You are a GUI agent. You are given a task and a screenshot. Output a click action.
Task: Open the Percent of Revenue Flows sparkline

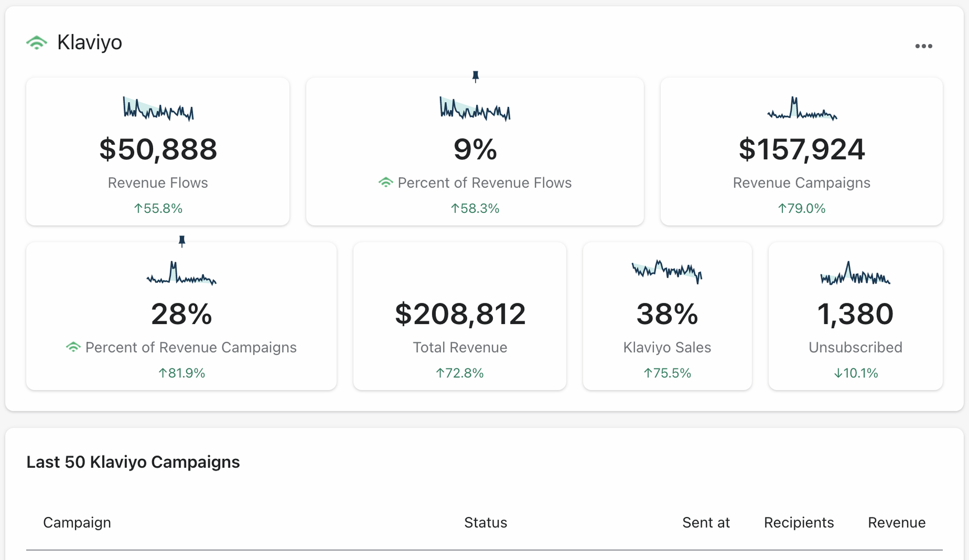point(475,108)
